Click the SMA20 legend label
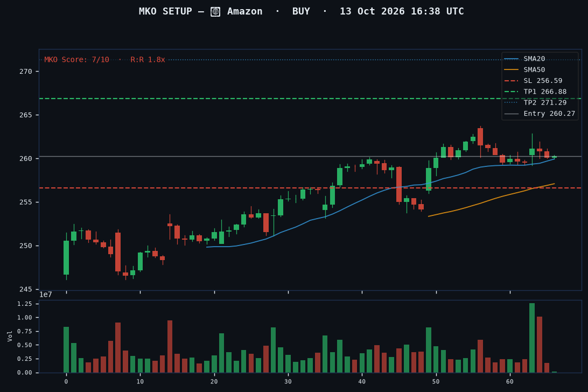588x392 pixels. 534,59
